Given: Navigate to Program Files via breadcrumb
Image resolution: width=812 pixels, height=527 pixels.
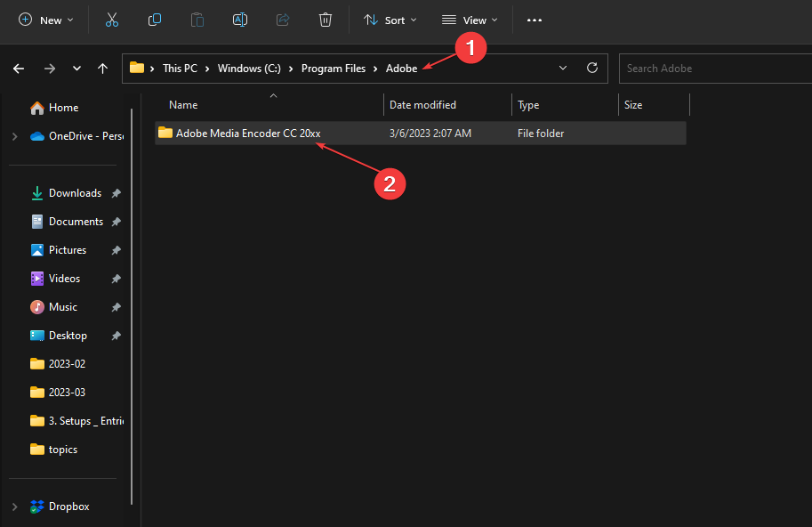Looking at the screenshot, I should pyautogui.click(x=334, y=68).
